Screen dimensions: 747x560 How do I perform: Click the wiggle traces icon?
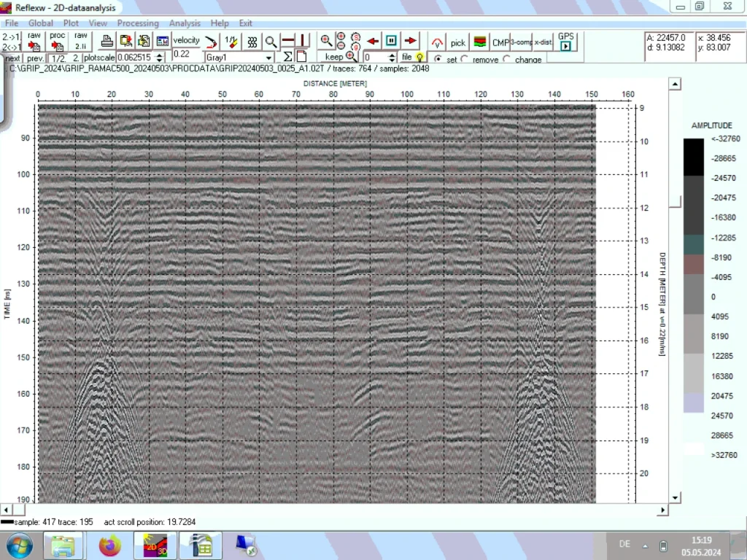(x=252, y=42)
